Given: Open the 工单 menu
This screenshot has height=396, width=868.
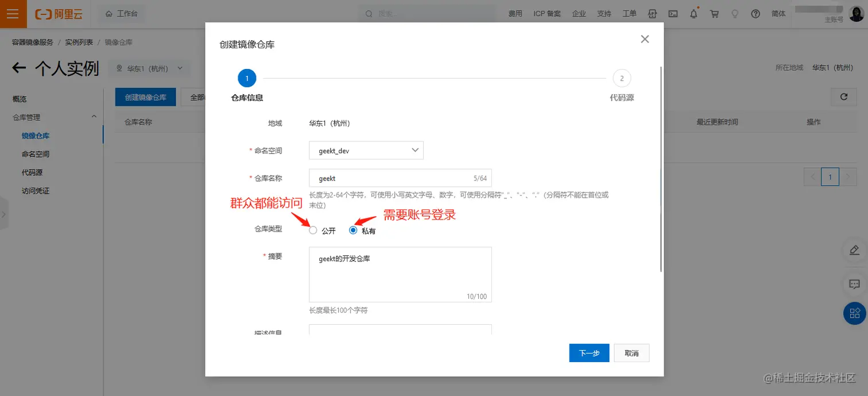Looking at the screenshot, I should 629,14.
